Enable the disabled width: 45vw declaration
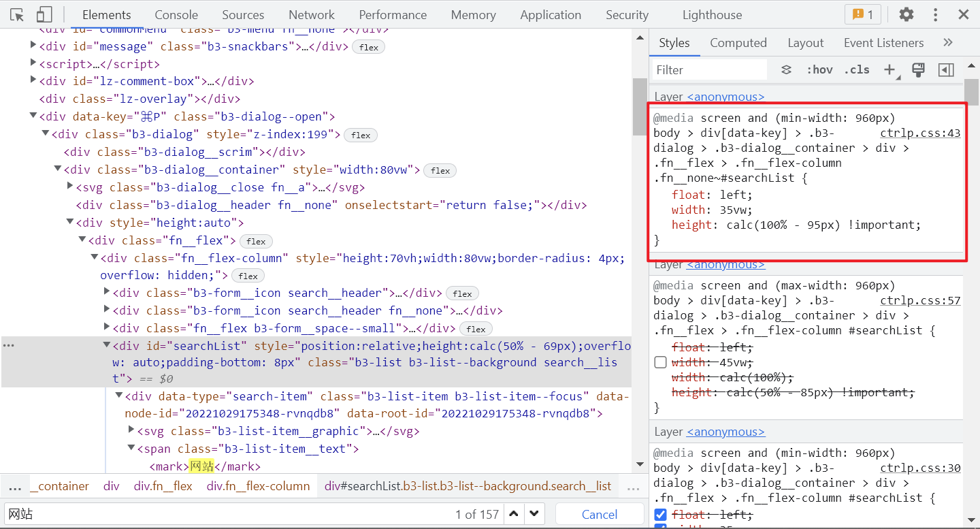Viewport: 980px width, 529px height. [x=660, y=362]
